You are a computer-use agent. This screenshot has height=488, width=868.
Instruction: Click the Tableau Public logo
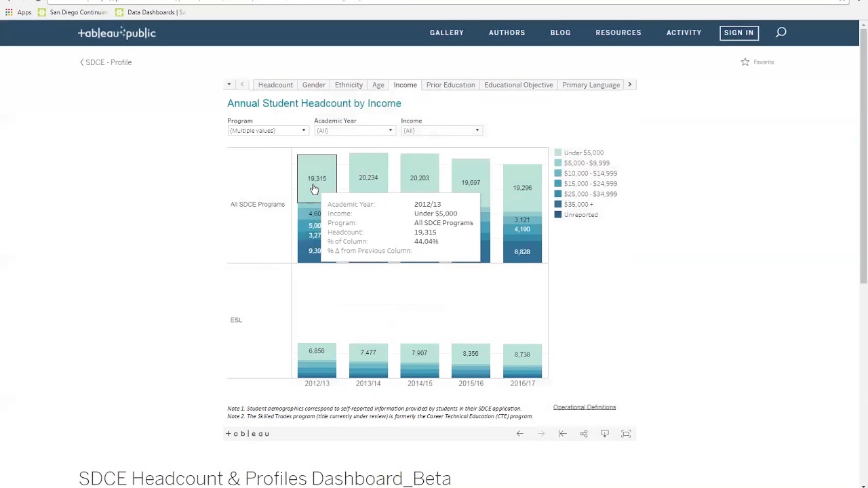(x=117, y=33)
